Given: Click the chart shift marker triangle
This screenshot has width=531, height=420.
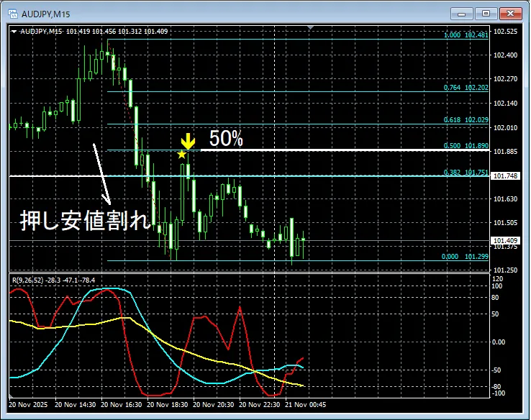Looking at the screenshot, I should click(x=311, y=27).
